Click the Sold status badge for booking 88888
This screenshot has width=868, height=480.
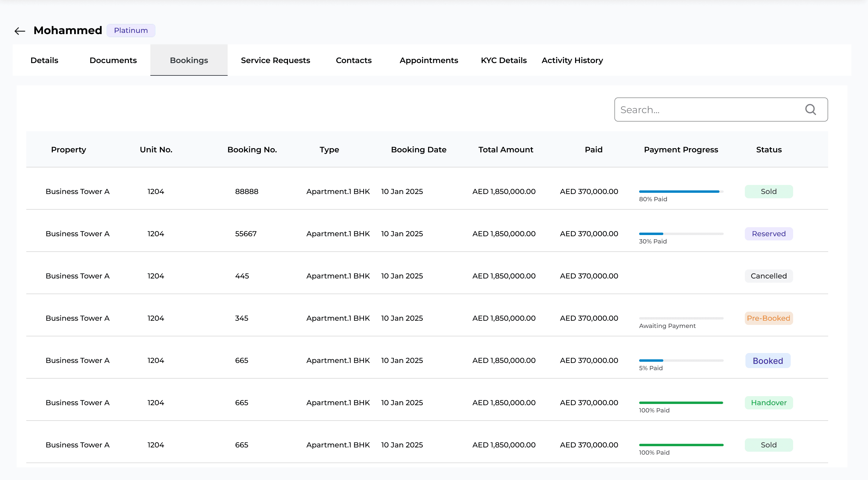tap(769, 191)
